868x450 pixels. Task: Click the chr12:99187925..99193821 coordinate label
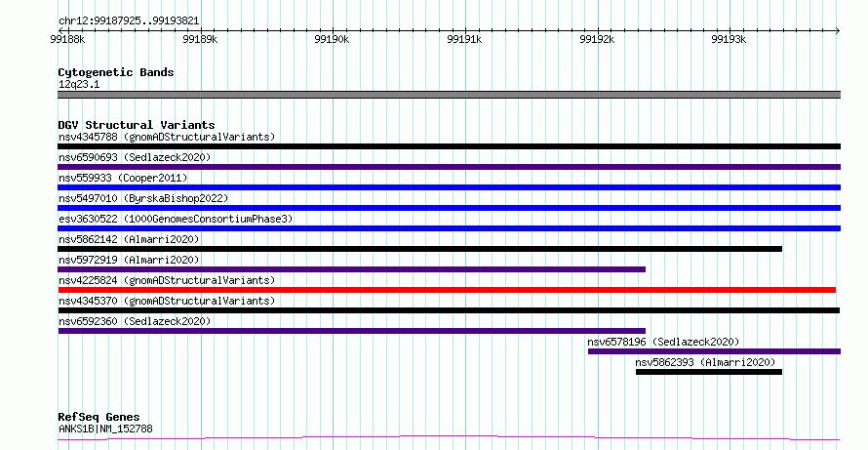coord(129,21)
